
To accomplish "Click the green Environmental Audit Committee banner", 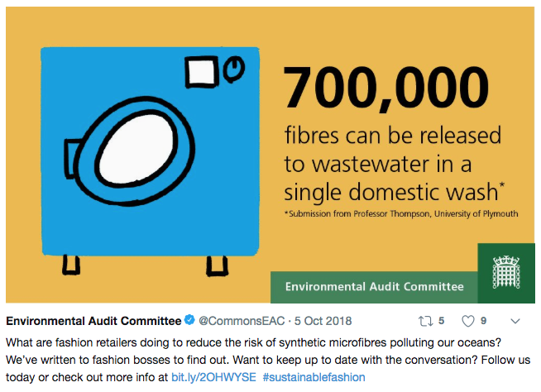I will (375, 287).
